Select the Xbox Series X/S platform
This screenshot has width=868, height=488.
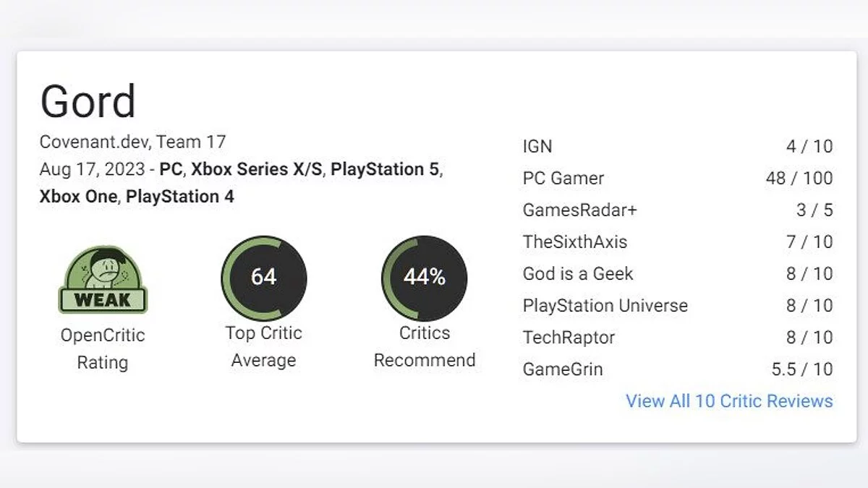point(256,170)
